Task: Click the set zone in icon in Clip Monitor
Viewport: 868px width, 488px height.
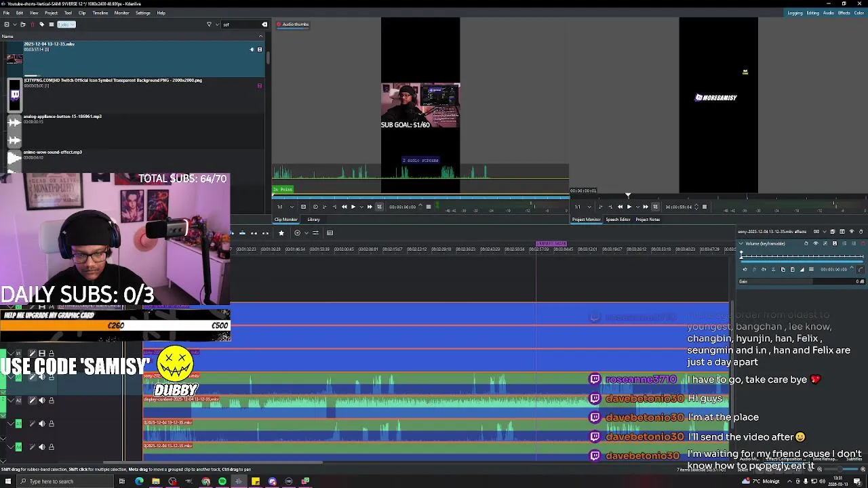Action: 324,207
